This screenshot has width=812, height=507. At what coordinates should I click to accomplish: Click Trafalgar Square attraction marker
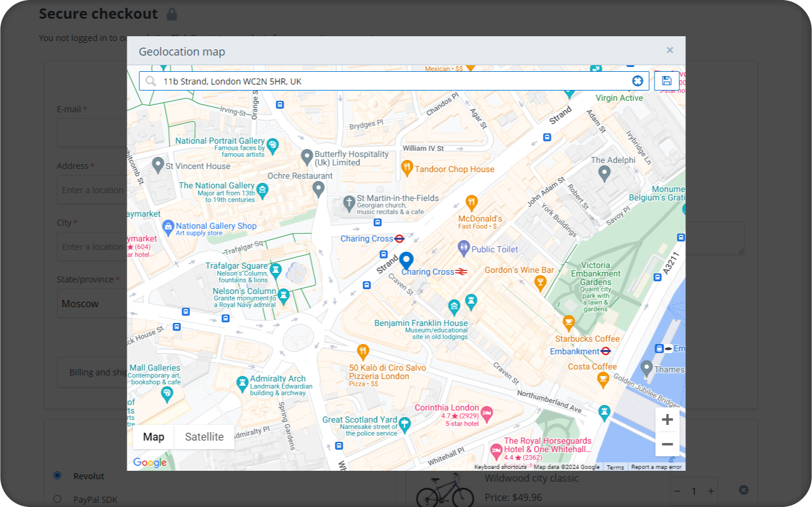[275, 270]
